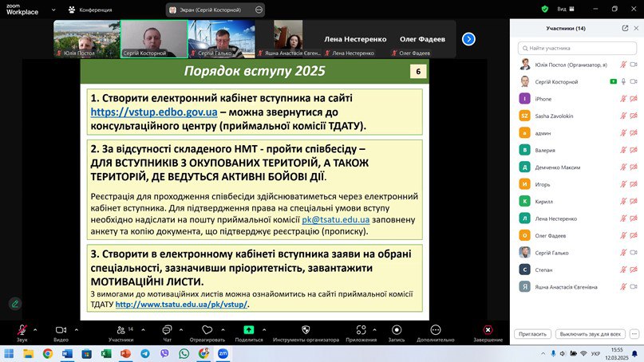Expand Zoom Workplace dropdown chevron
This screenshot has width=644, height=362.
(x=53, y=10)
